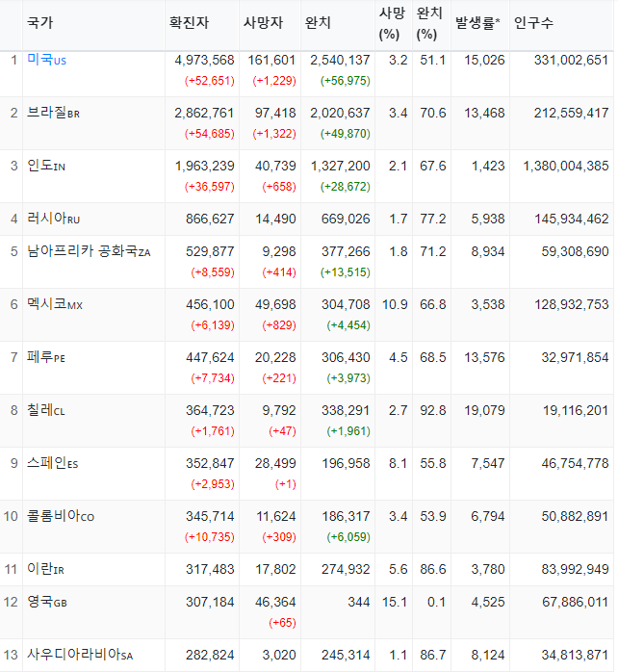Click India population 1,380,004,385
This screenshot has height=672, width=618.
click(566, 166)
